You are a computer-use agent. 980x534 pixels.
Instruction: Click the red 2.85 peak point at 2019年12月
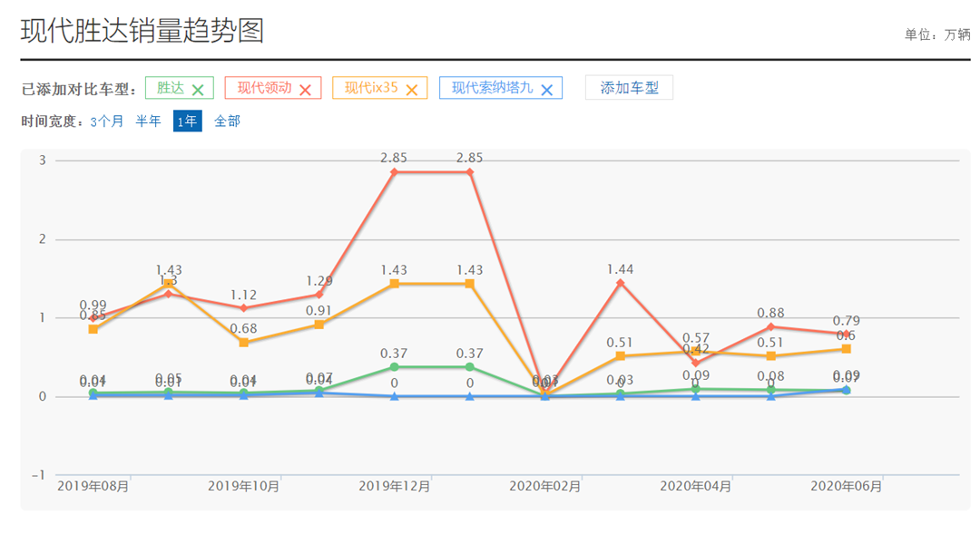[x=394, y=171]
